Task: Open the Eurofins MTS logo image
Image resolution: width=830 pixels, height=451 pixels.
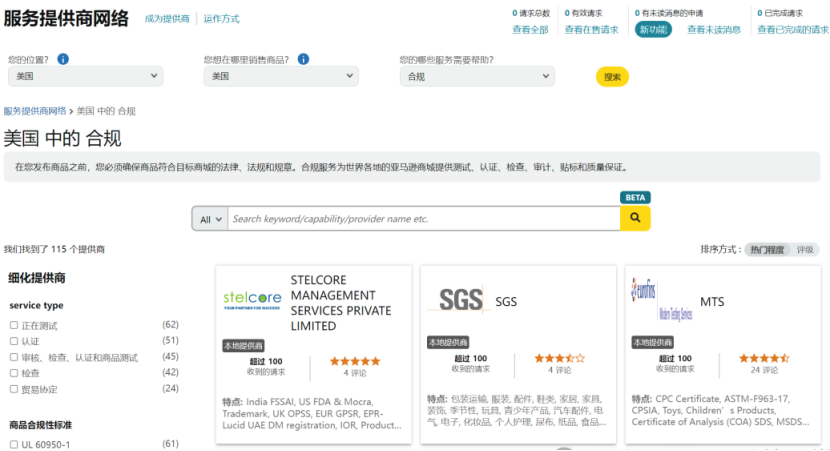Action: (662, 300)
